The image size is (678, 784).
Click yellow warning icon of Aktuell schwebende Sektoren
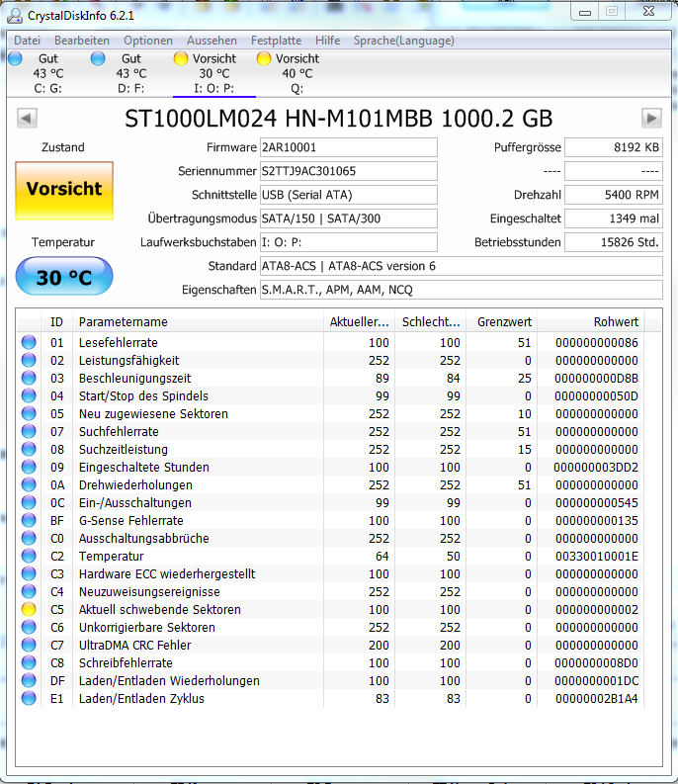[29, 609]
